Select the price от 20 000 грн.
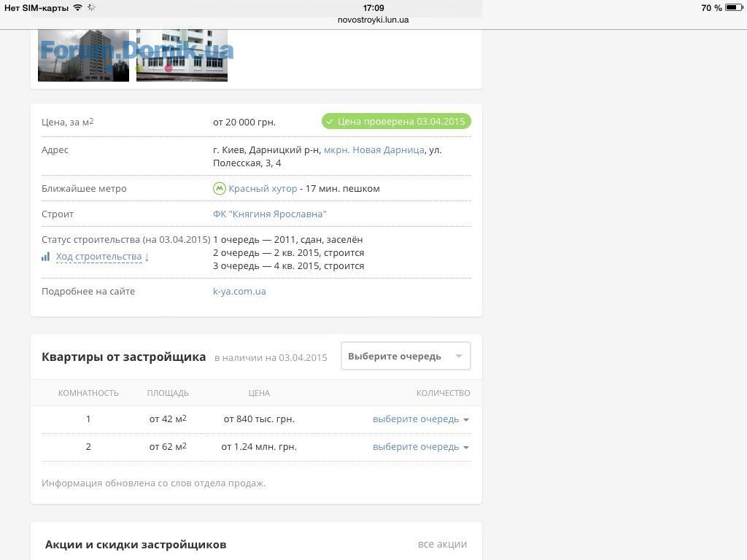 (x=244, y=122)
